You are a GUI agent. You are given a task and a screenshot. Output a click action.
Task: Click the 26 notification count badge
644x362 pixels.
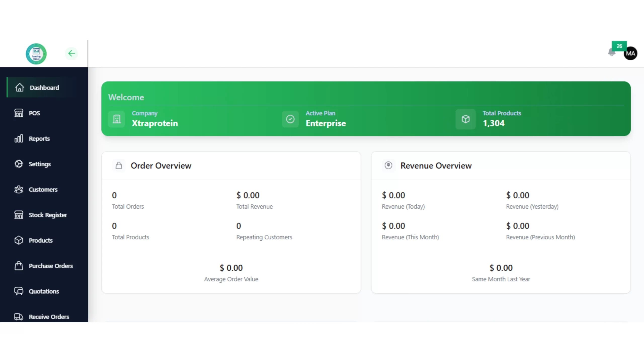[619, 46]
